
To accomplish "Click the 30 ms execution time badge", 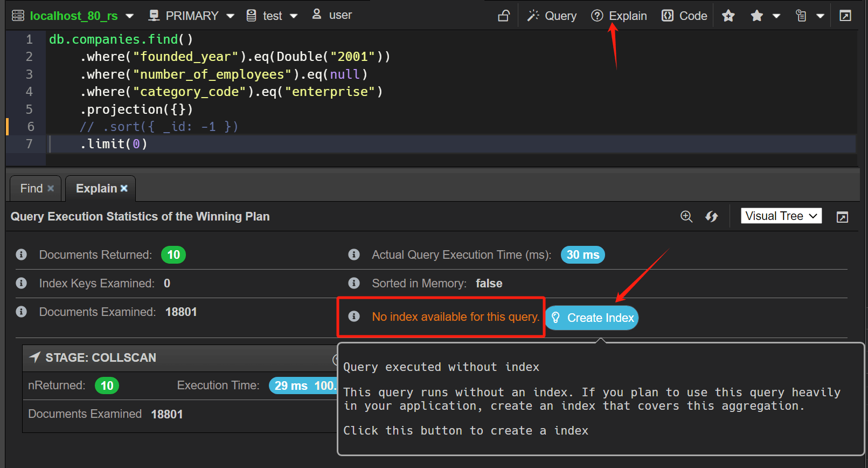I will click(583, 254).
